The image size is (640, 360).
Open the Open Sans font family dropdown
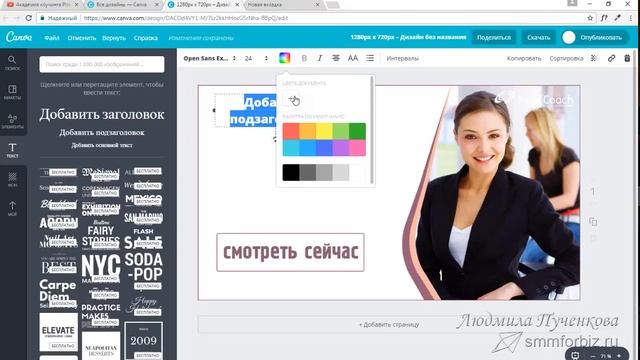(x=210, y=58)
